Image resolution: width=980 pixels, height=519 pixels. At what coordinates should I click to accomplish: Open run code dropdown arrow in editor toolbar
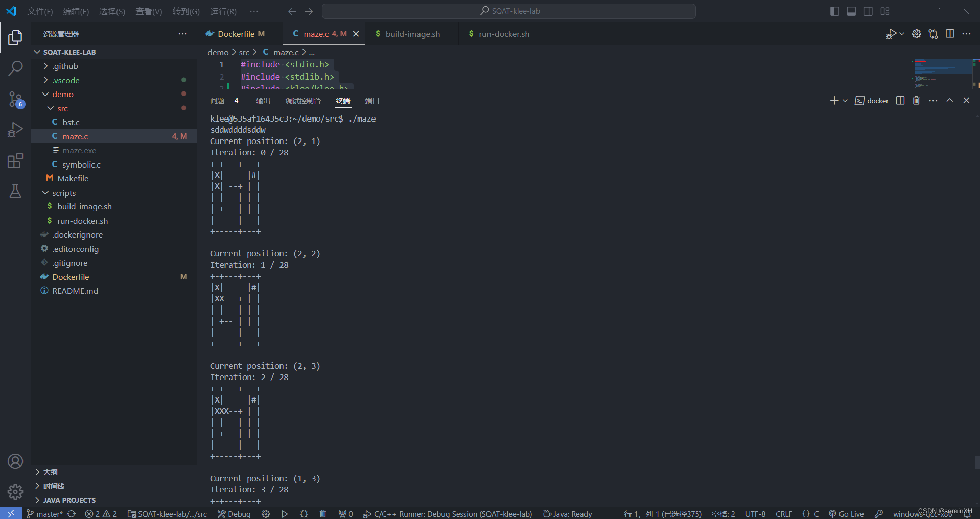(x=902, y=34)
